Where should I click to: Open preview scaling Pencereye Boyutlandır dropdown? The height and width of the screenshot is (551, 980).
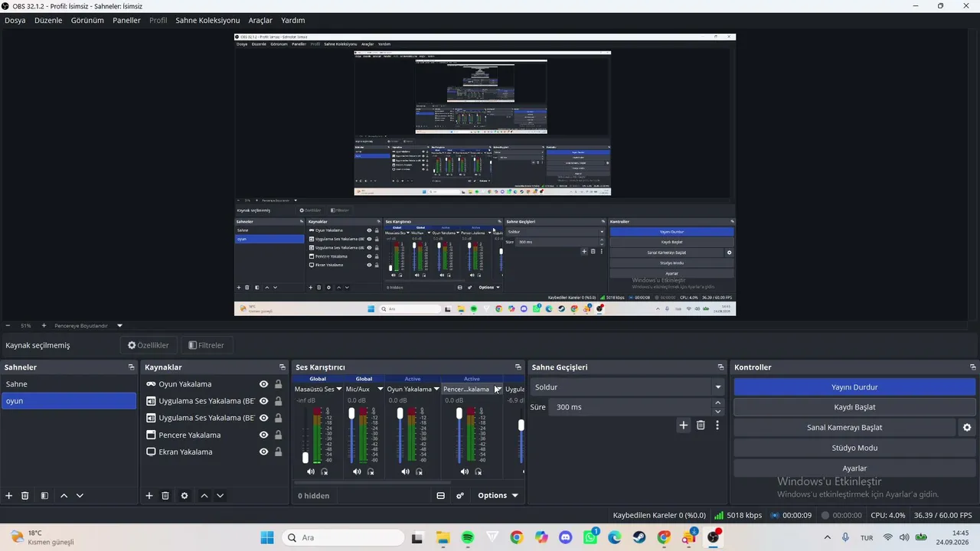pyautogui.click(x=88, y=325)
